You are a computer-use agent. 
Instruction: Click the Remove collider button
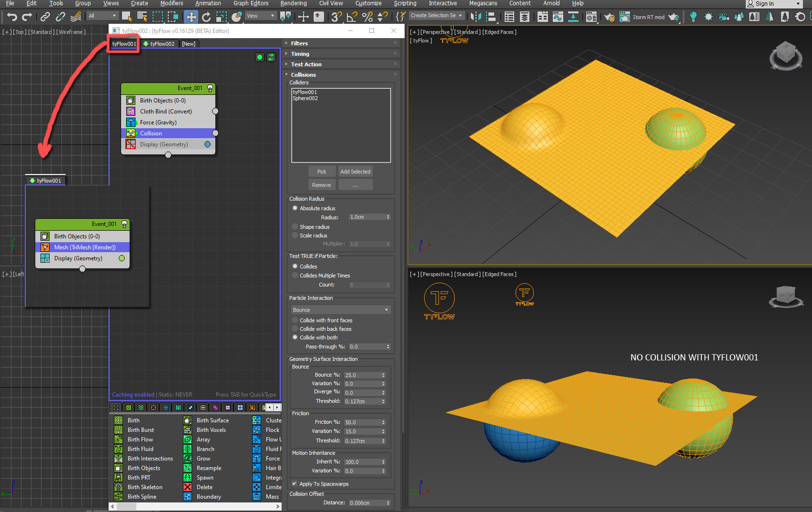(322, 185)
